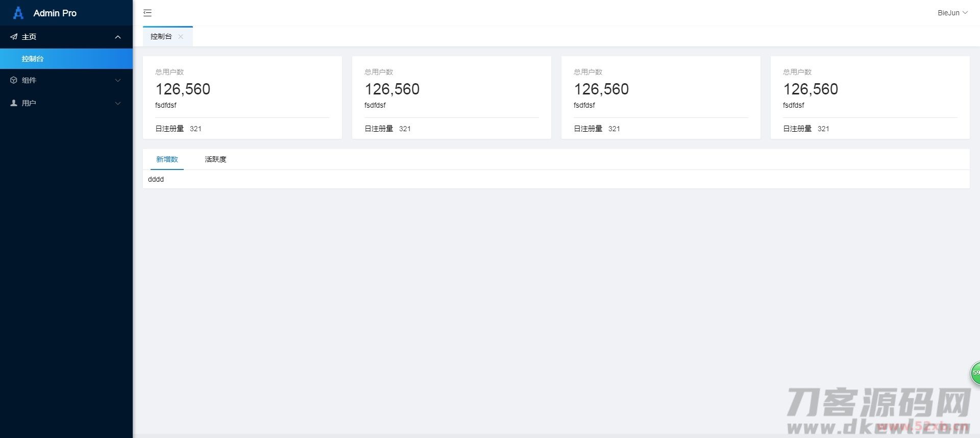Image resolution: width=980 pixels, height=438 pixels.
Task: Open the 用户 sidebar menu item
Action: pos(29,103)
